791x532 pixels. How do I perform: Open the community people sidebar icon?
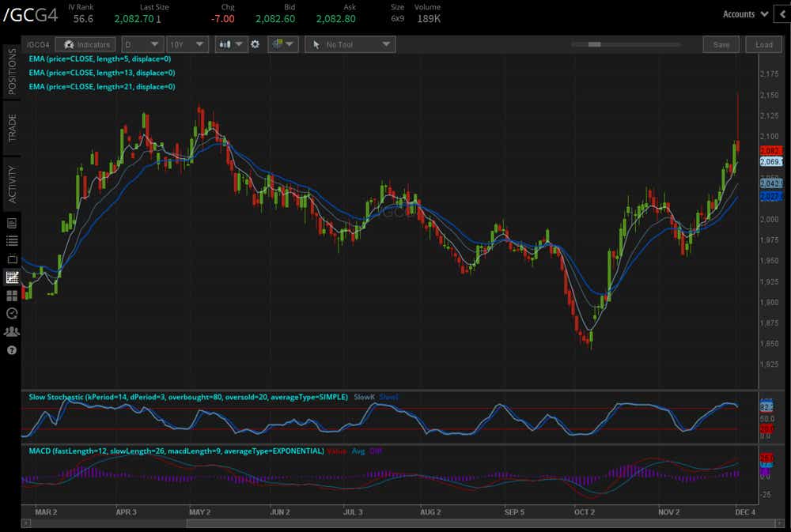12,331
